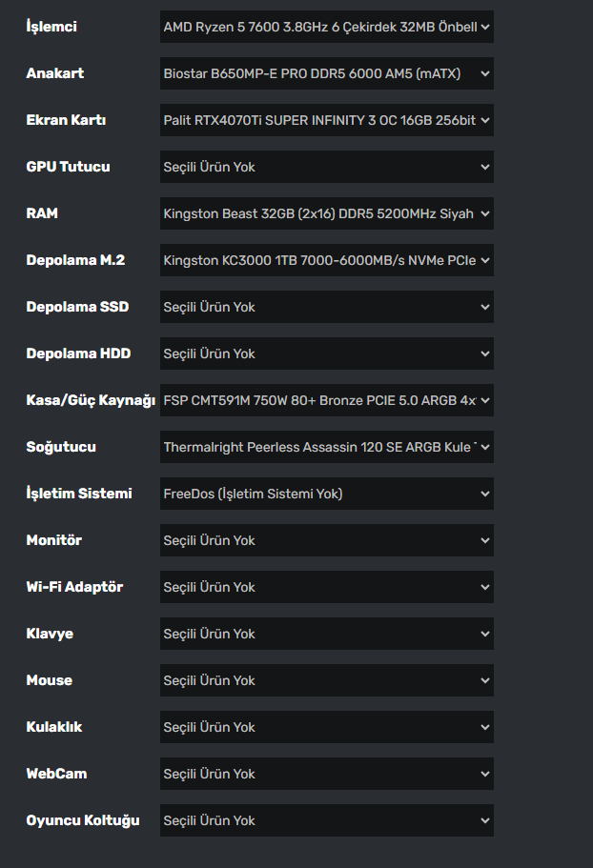Open the Kasa/Güç Kaynağı dropdown
The width and height of the screenshot is (593, 868).
(x=326, y=400)
